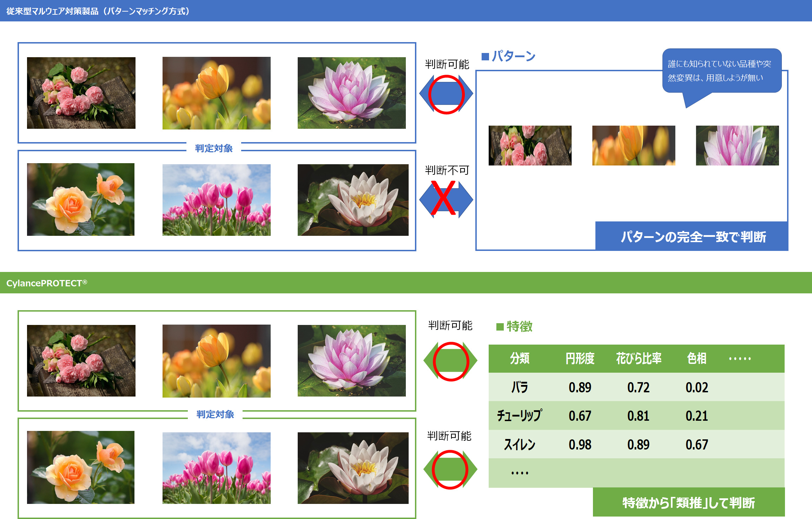Click the green square bullet beside 特徴
Screen dimensions: 812x519
tap(500, 327)
